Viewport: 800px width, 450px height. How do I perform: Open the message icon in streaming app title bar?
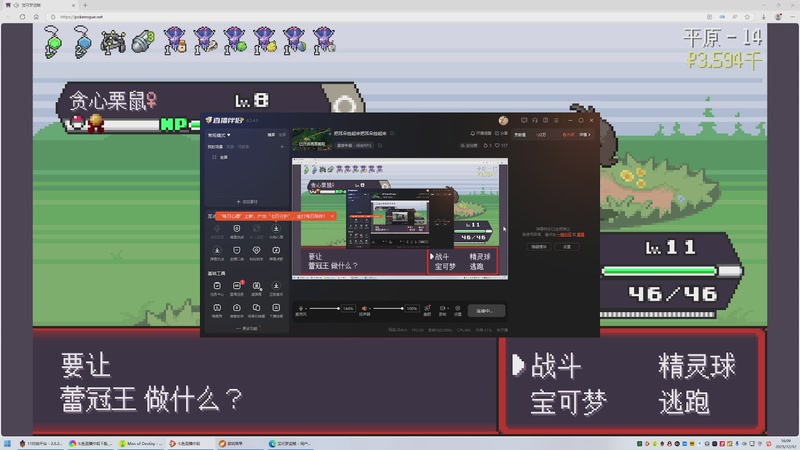(x=524, y=120)
